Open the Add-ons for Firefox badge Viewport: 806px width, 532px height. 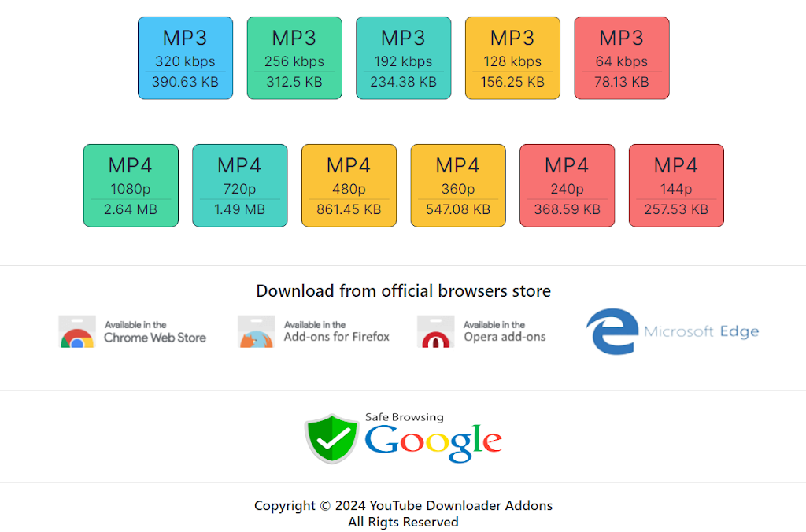pos(313,331)
